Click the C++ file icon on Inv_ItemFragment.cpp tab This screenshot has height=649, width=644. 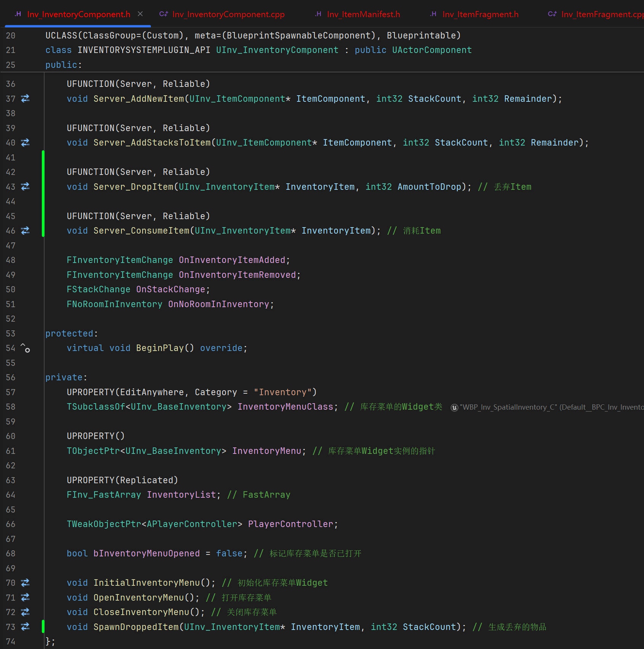coord(552,14)
